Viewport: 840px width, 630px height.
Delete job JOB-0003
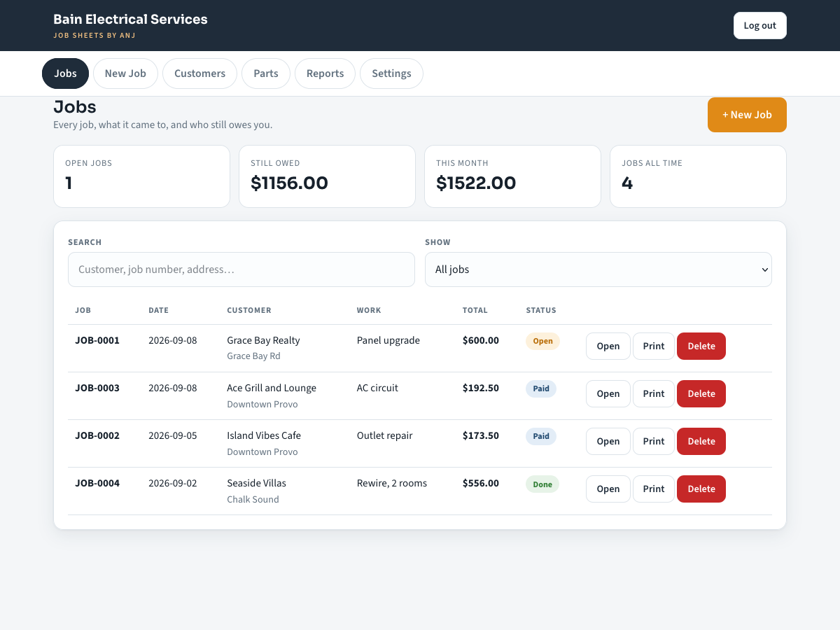click(x=701, y=393)
